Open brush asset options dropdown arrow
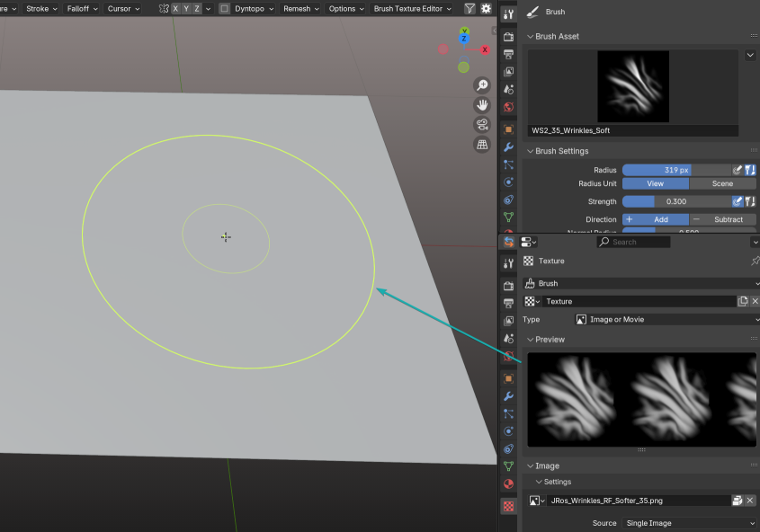Image resolution: width=760 pixels, height=532 pixels. (x=750, y=55)
